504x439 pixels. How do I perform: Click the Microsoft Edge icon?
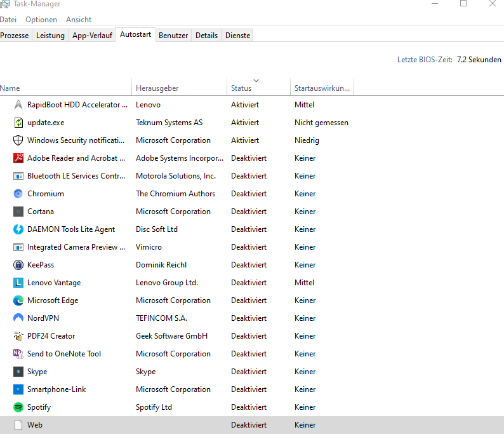pyautogui.click(x=18, y=301)
